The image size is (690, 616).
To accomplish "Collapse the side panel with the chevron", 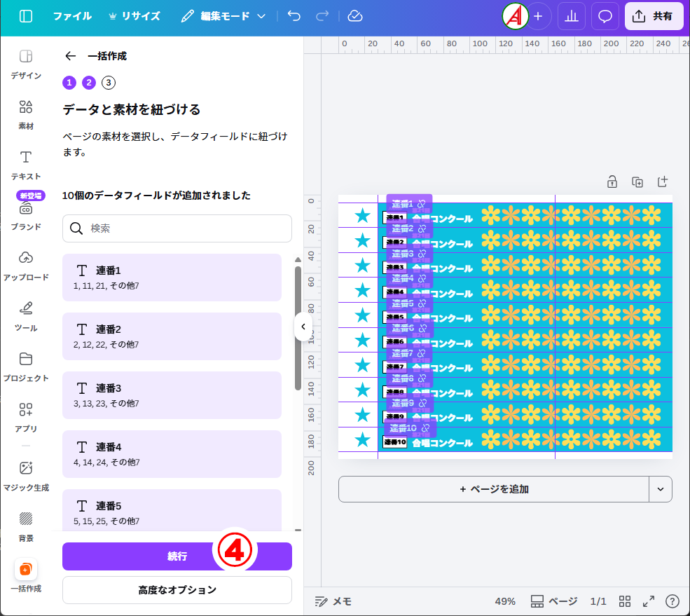I will [x=303, y=327].
